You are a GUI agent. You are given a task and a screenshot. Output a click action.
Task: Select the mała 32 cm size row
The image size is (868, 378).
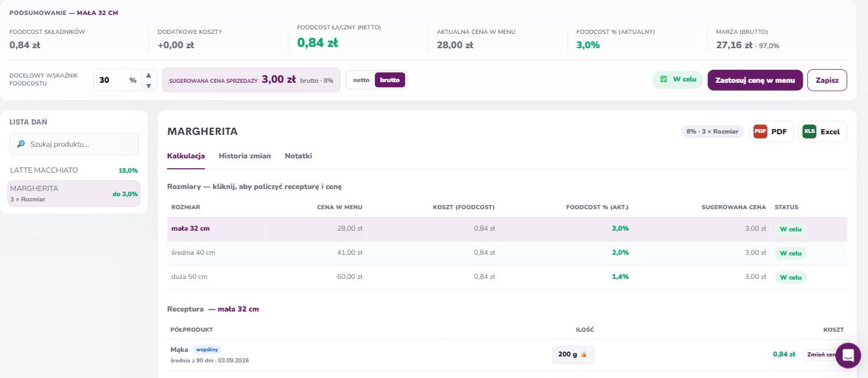[507, 229]
